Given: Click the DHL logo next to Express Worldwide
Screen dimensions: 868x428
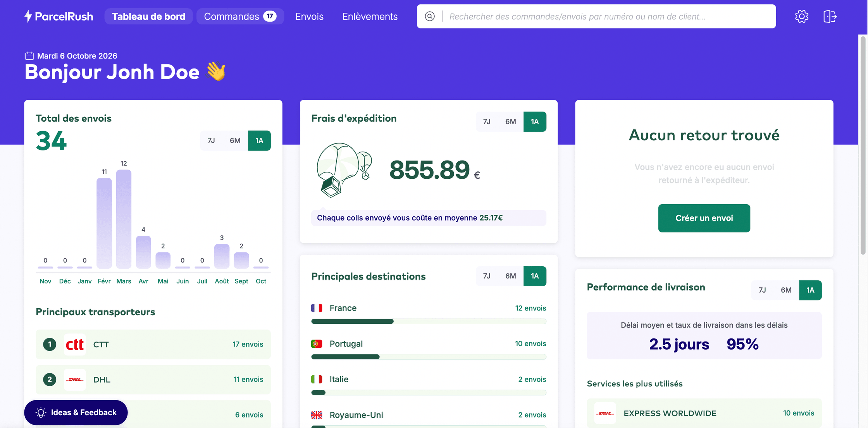Looking at the screenshot, I should point(605,413).
